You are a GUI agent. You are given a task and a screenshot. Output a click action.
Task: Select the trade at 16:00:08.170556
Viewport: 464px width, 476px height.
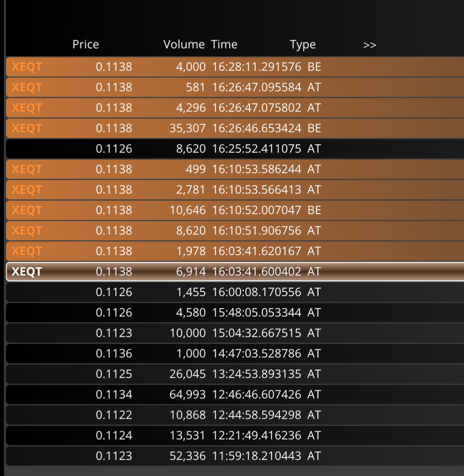point(235,292)
